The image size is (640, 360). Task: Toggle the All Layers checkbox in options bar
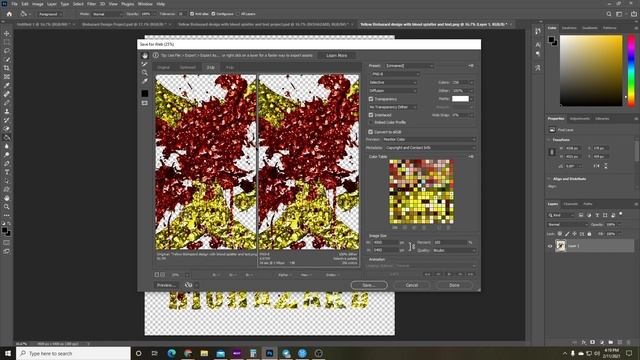(x=238, y=14)
